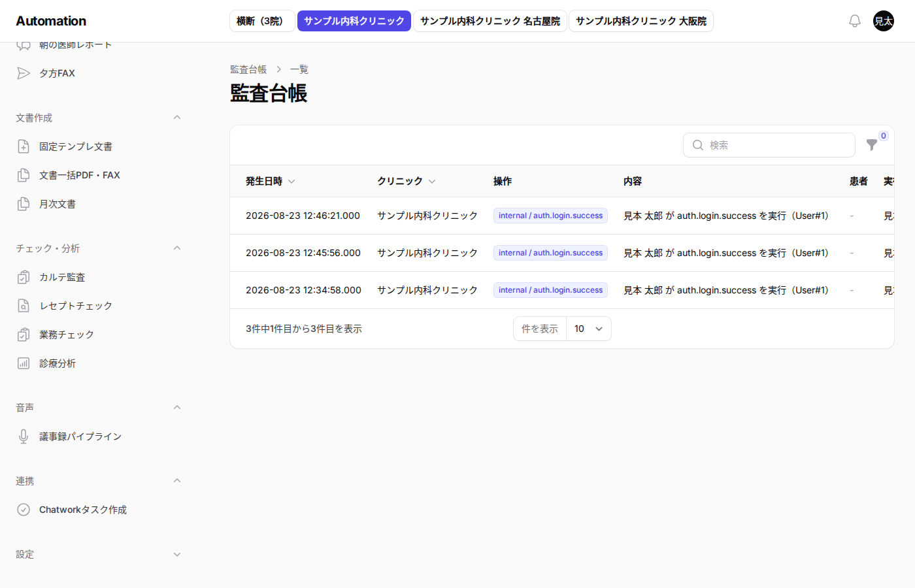Click the Automation logo link
Image resolution: width=915 pixels, height=588 pixels.
[51, 21]
